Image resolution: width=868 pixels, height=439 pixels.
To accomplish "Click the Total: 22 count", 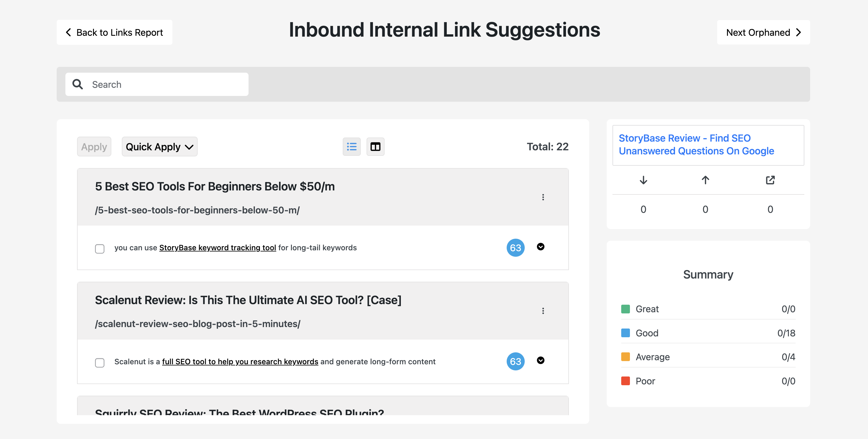I will click(x=548, y=147).
